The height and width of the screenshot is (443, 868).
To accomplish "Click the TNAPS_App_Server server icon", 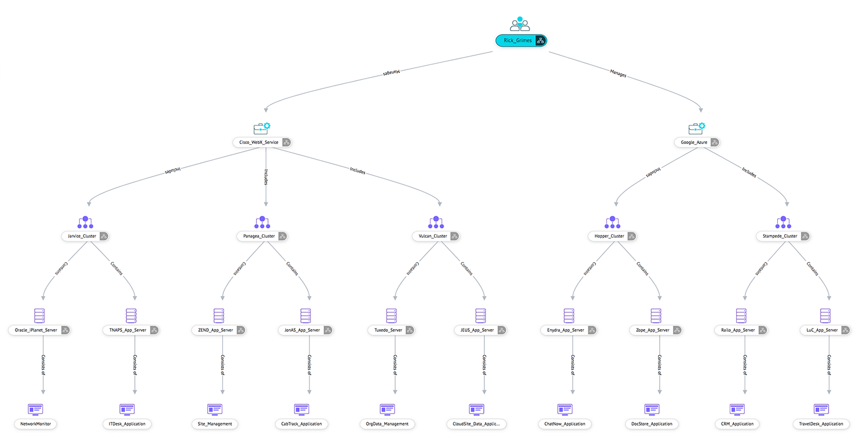I will point(131,316).
